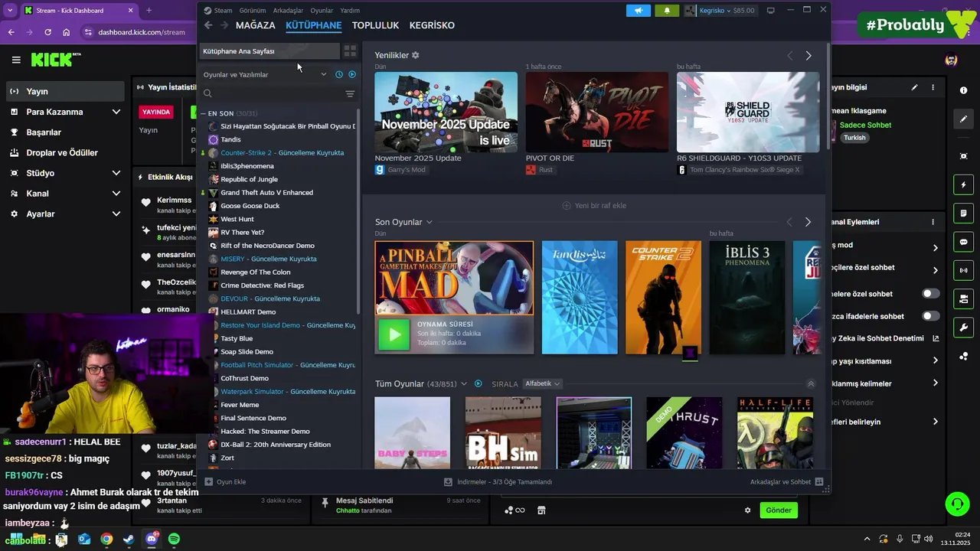This screenshot has height=551, width=980.
Task: Show hidden system tray icons
Action: [x=867, y=539]
